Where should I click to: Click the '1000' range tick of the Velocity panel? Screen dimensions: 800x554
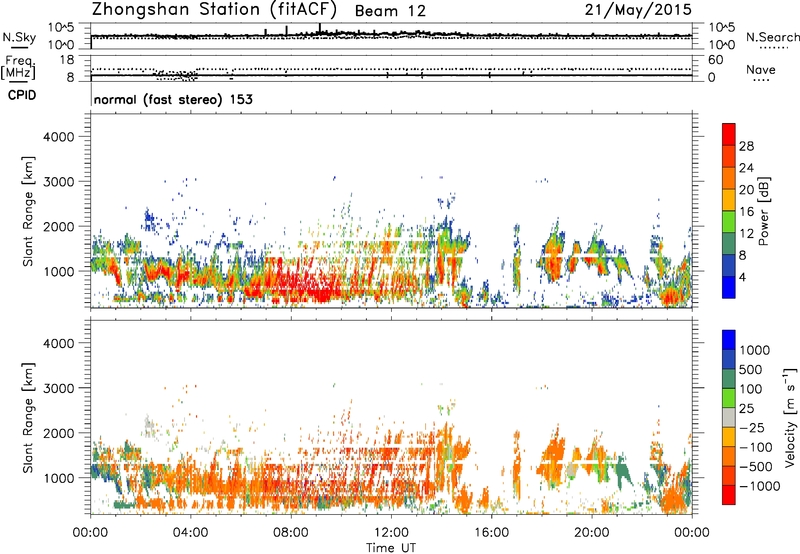coord(58,478)
